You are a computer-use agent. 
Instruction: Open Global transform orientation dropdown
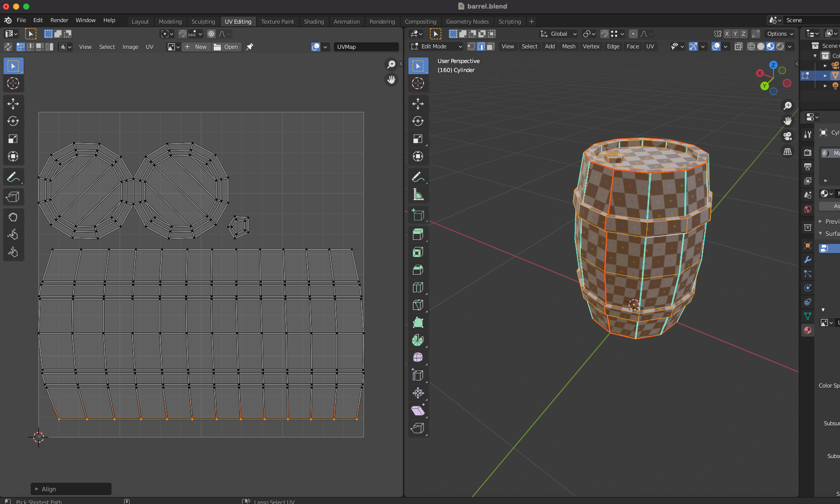tap(559, 34)
